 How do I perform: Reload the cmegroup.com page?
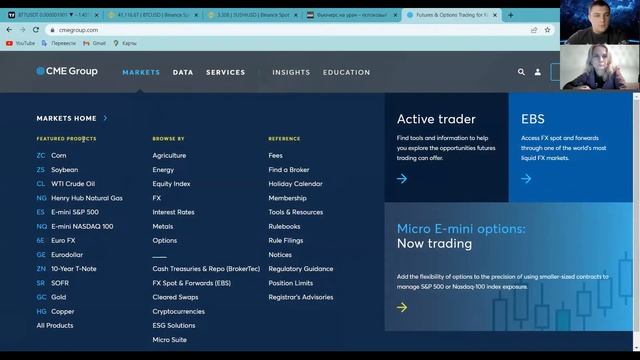[36, 30]
